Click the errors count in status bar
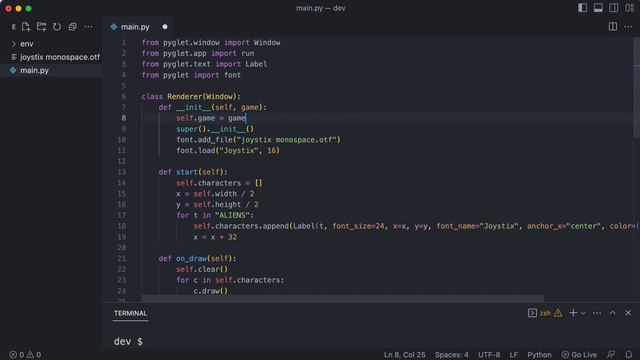This screenshot has width=640, height=360. click(17, 355)
